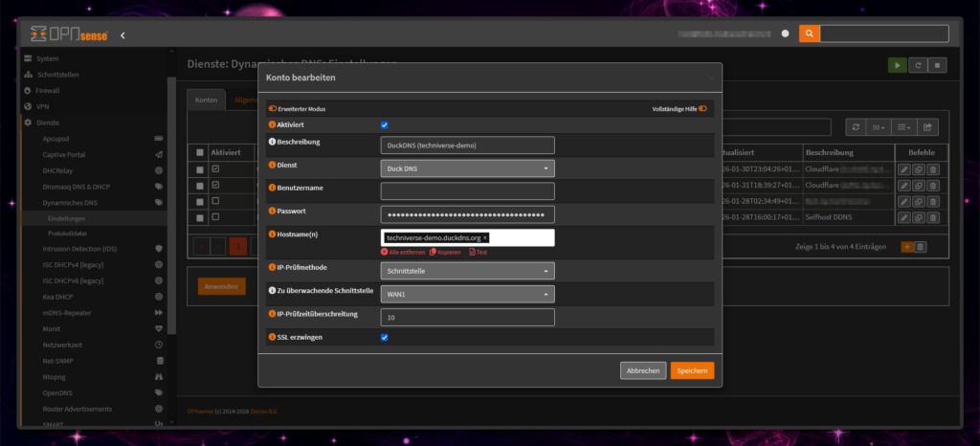Click the table refresh icon
The image size is (980, 446).
(857, 127)
